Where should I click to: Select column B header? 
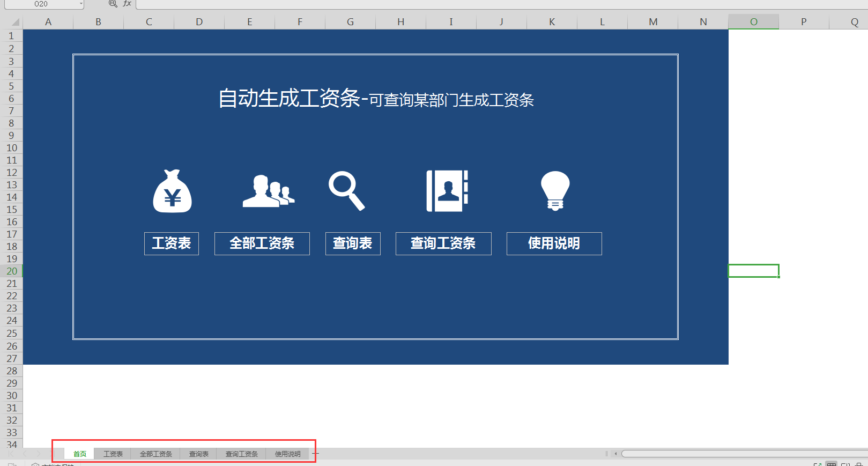pyautogui.click(x=98, y=22)
